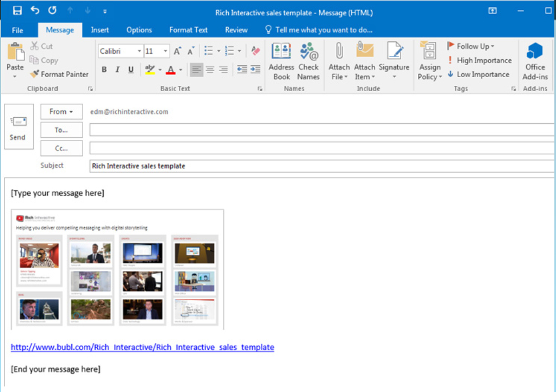Apply a bulleted list
This screenshot has height=392, width=556.
pos(209,51)
